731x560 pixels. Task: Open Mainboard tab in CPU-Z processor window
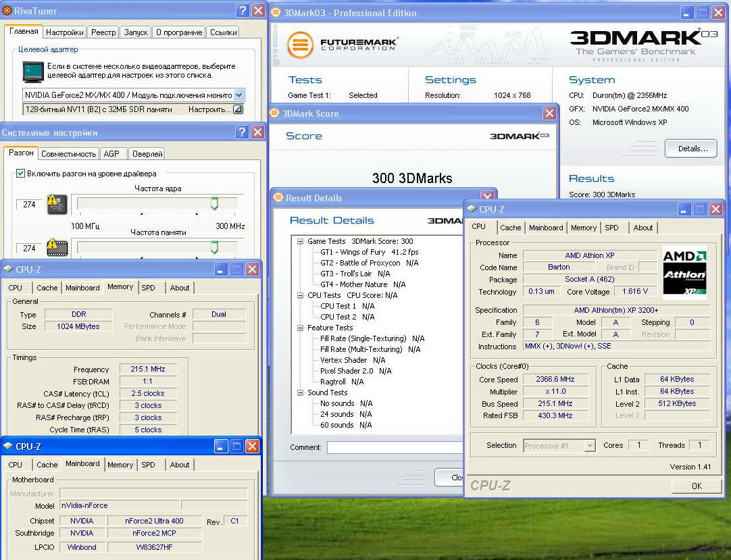point(546,228)
